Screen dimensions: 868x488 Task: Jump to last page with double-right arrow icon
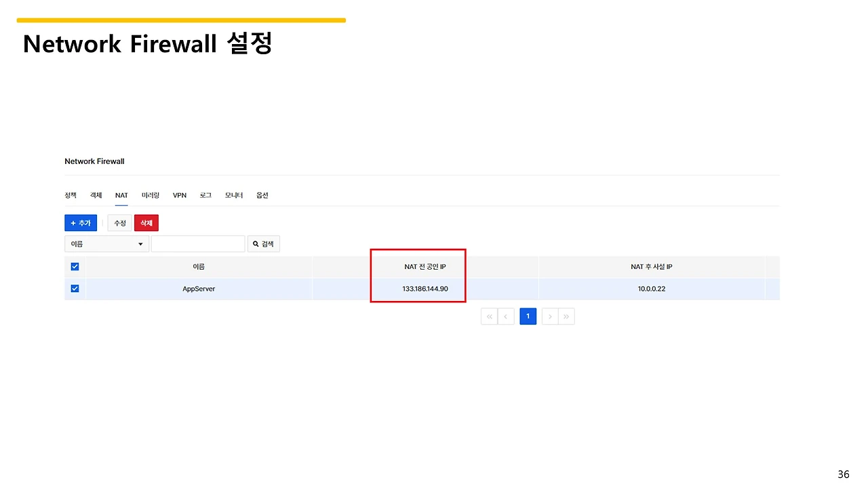(566, 316)
